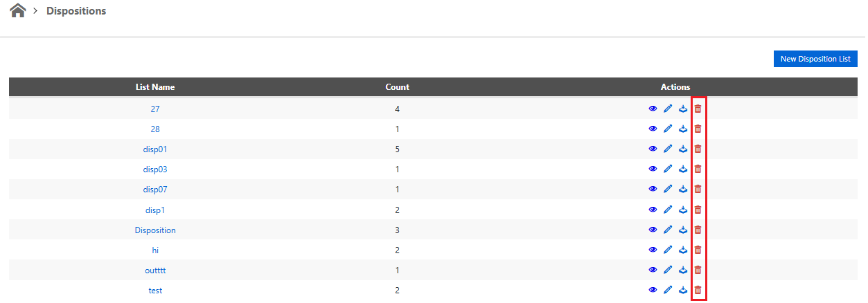Delete the test disposition list
The height and width of the screenshot is (303, 868).
tap(698, 291)
